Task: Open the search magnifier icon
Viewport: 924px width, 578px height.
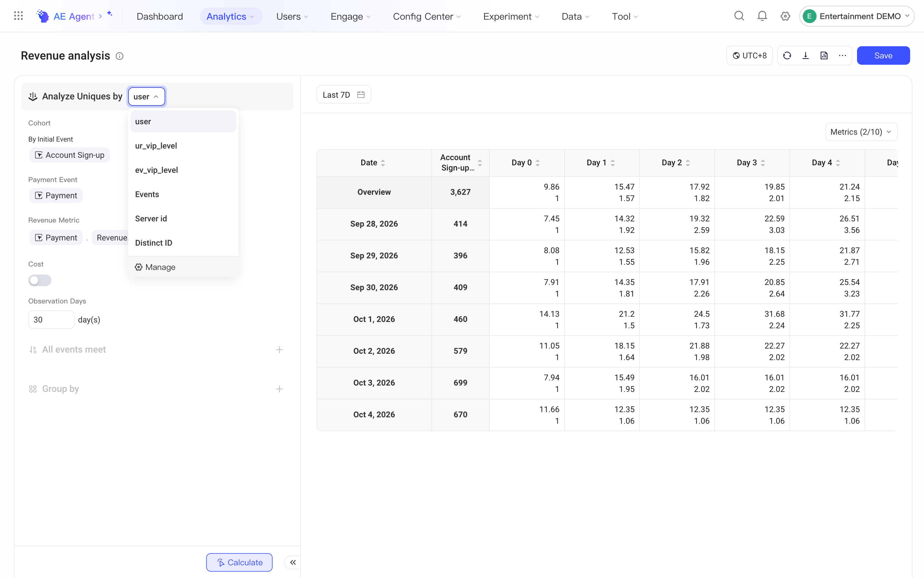Action: (739, 16)
